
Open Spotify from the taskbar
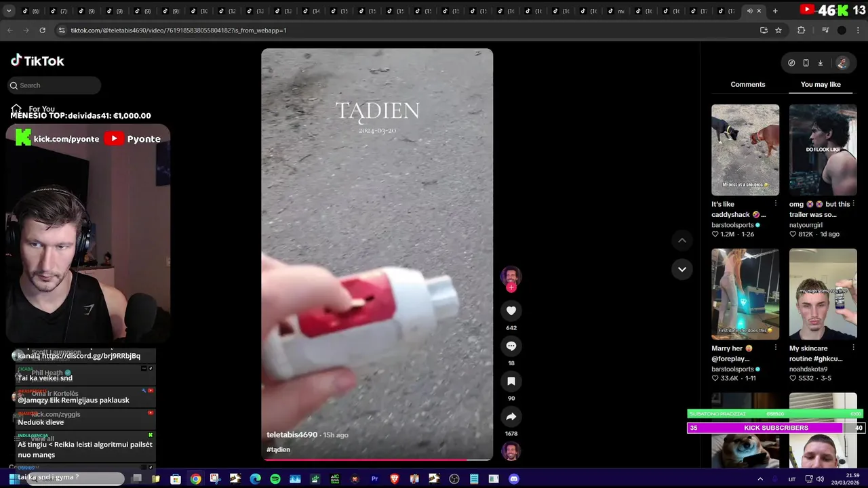click(275, 479)
